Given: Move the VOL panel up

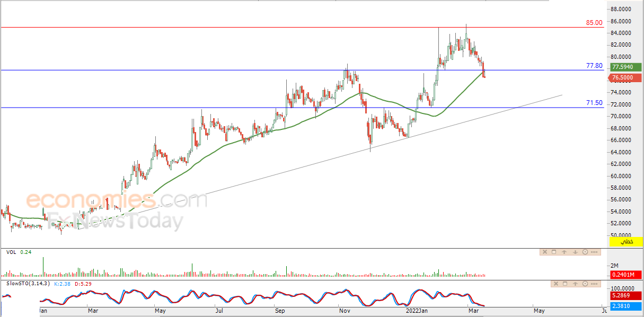Looking at the screenshot, I should 564,252.
